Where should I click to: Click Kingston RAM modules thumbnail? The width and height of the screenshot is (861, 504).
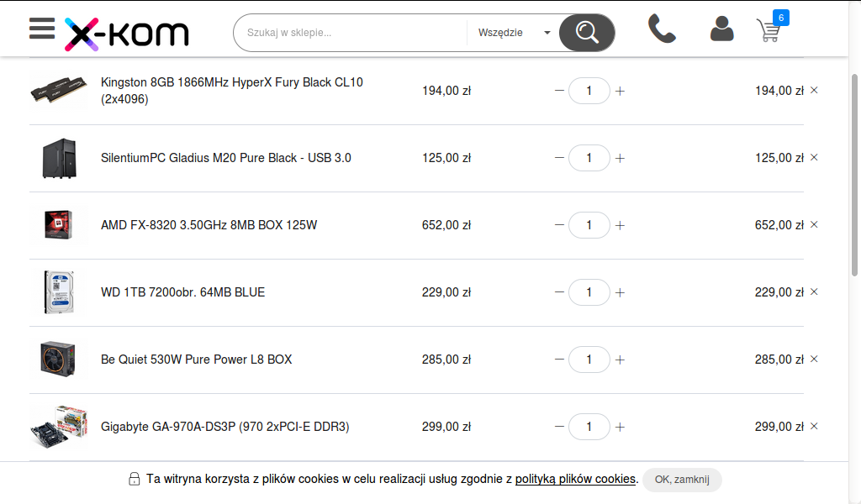click(x=59, y=91)
